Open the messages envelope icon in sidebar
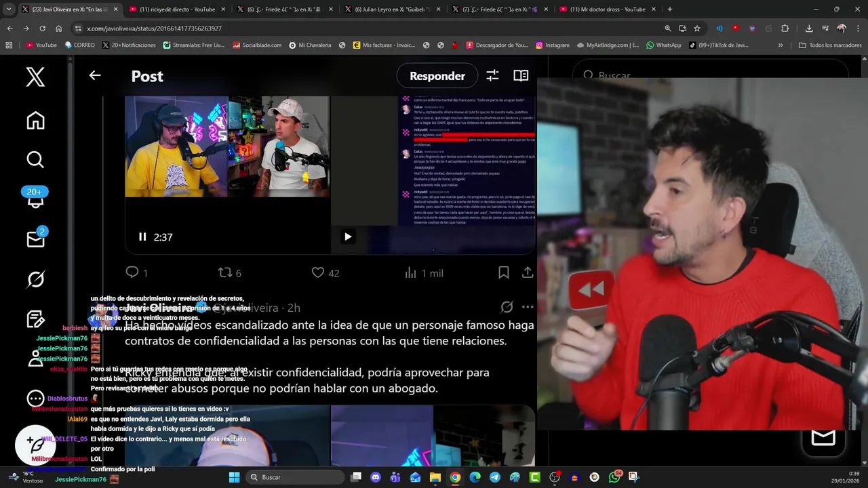Screen dimensions: 868x488 point(35,239)
